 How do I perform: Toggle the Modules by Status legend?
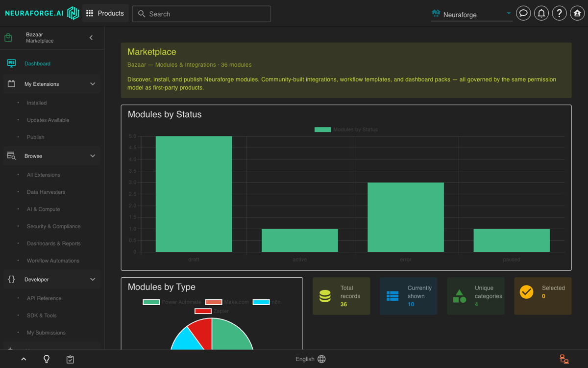pos(346,130)
